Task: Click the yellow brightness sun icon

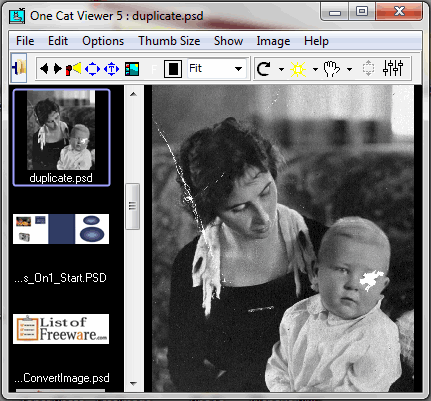Action: click(298, 69)
